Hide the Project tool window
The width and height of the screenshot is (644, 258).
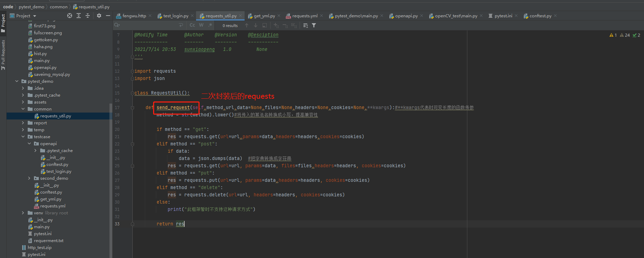click(108, 16)
